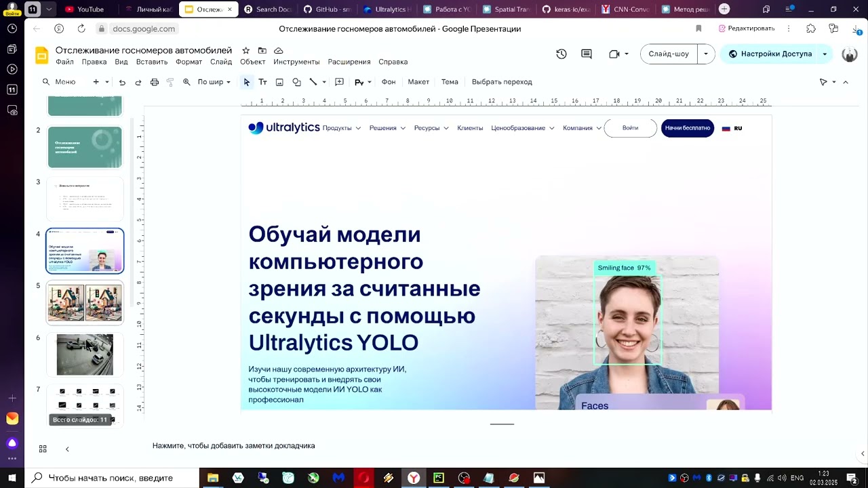
Task: Choose the Select cursor tool
Action: click(247, 82)
